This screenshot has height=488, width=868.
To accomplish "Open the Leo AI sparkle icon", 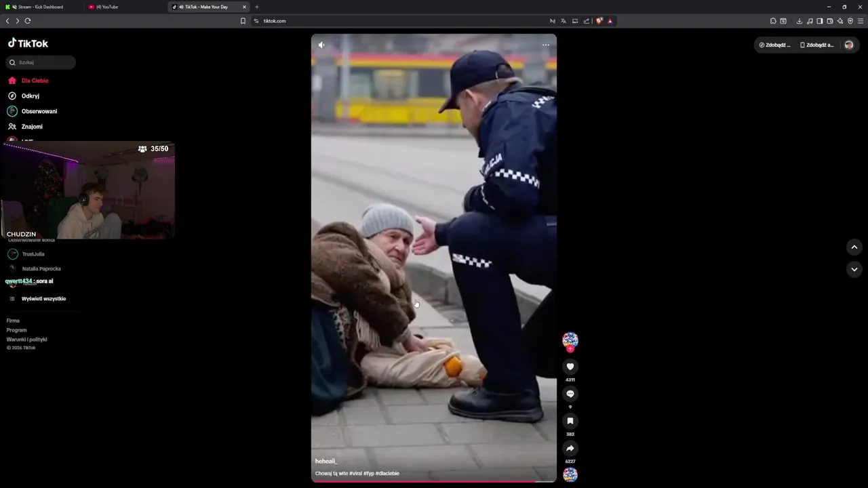I will [x=840, y=21].
